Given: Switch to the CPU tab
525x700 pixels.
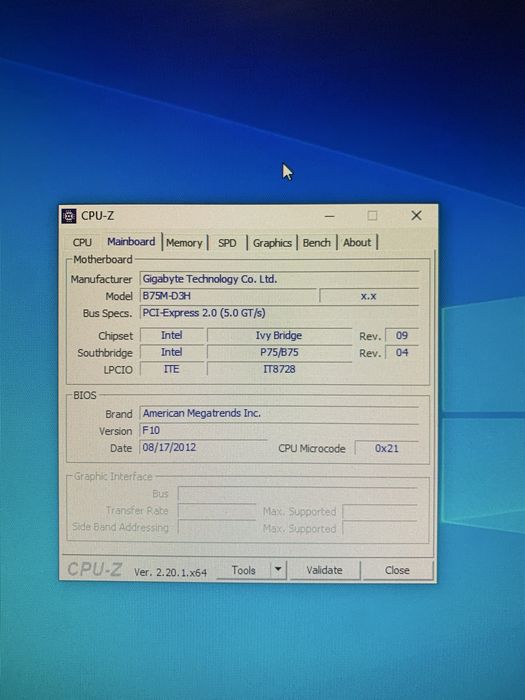Looking at the screenshot, I should click(x=82, y=242).
